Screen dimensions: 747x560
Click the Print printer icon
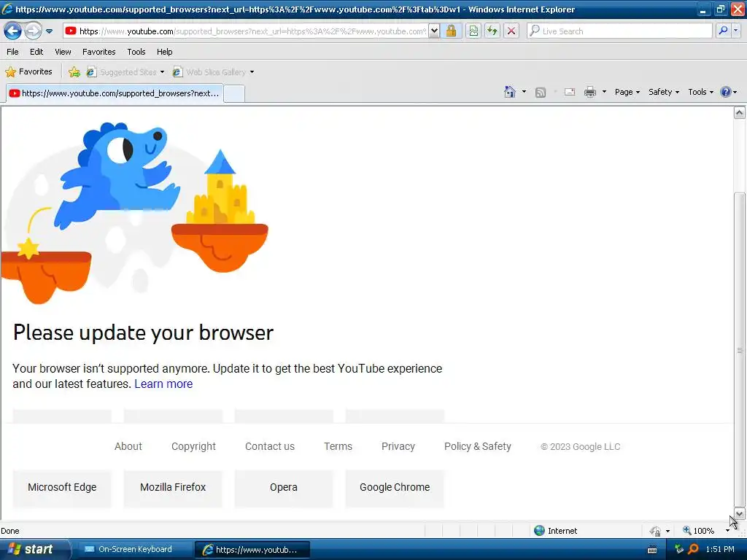pyautogui.click(x=589, y=92)
